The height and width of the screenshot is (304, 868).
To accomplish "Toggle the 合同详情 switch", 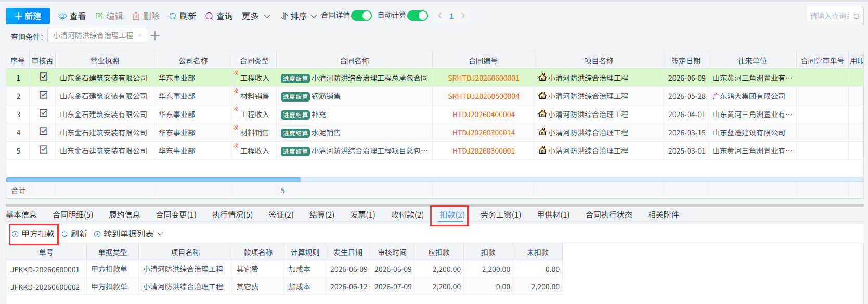I will click(x=361, y=16).
